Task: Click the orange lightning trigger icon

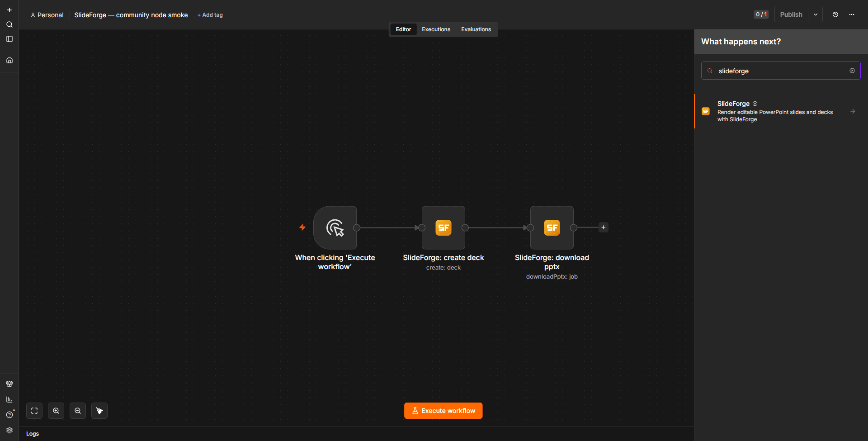Action: click(302, 228)
